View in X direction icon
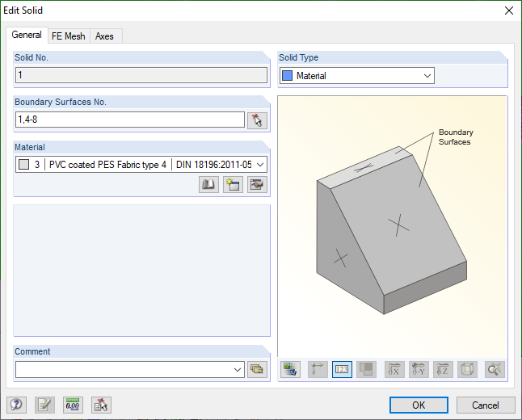522x420 pixels. tap(394, 369)
